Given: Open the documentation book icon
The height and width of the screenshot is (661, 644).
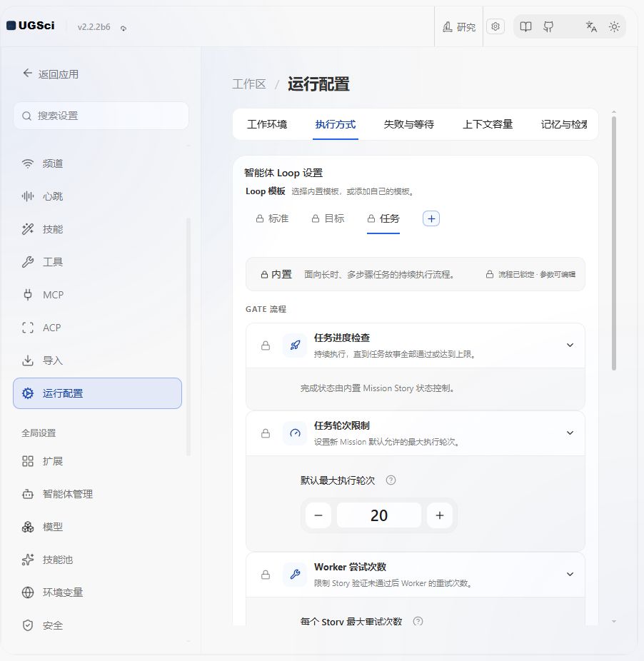Looking at the screenshot, I should (525, 26).
